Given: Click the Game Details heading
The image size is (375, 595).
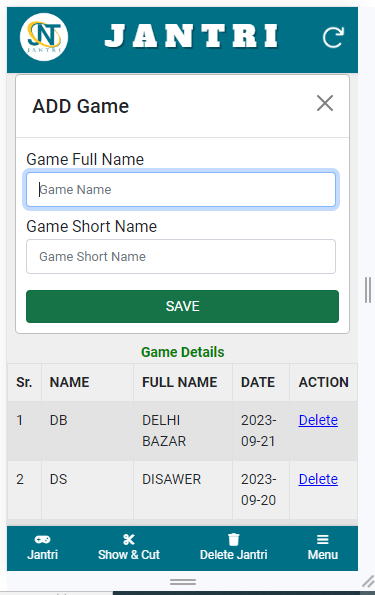Looking at the screenshot, I should [x=183, y=352].
